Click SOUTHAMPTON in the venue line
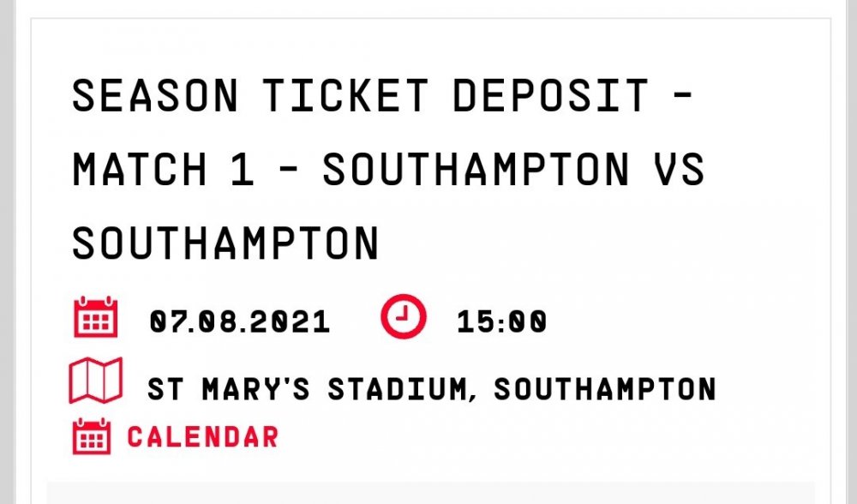The image size is (857, 504). [x=604, y=388]
